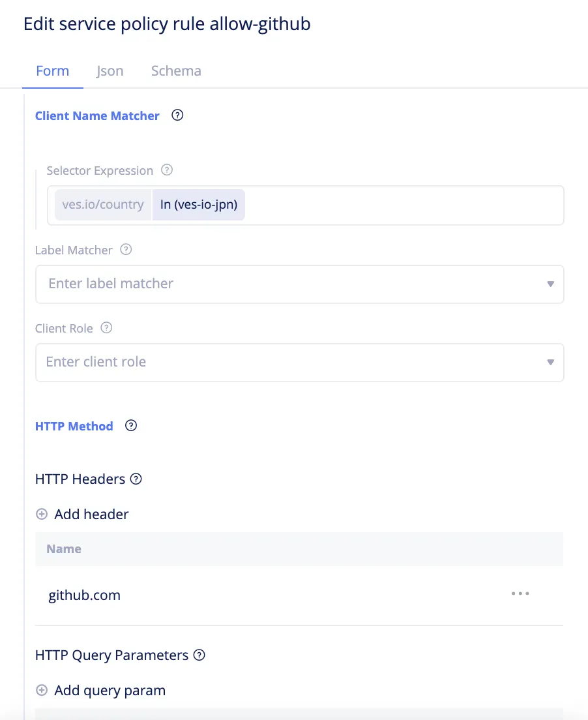Expand the Client Role dropdown arrow
The height and width of the screenshot is (720, 588).
coord(550,363)
